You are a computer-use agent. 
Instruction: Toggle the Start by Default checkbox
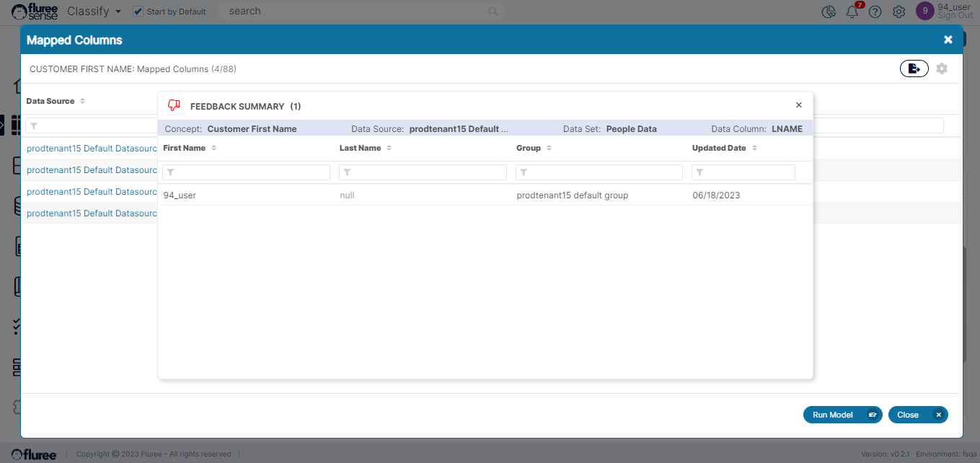point(138,12)
